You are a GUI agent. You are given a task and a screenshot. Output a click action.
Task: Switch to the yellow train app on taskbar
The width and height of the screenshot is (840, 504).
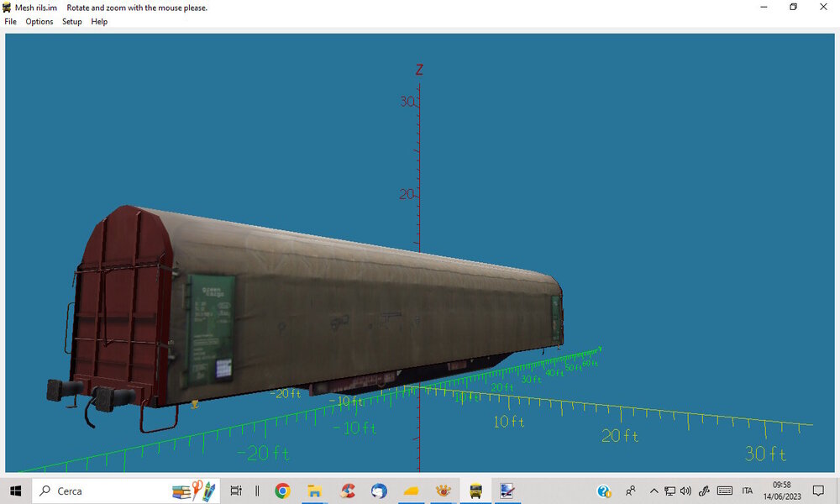[475, 491]
